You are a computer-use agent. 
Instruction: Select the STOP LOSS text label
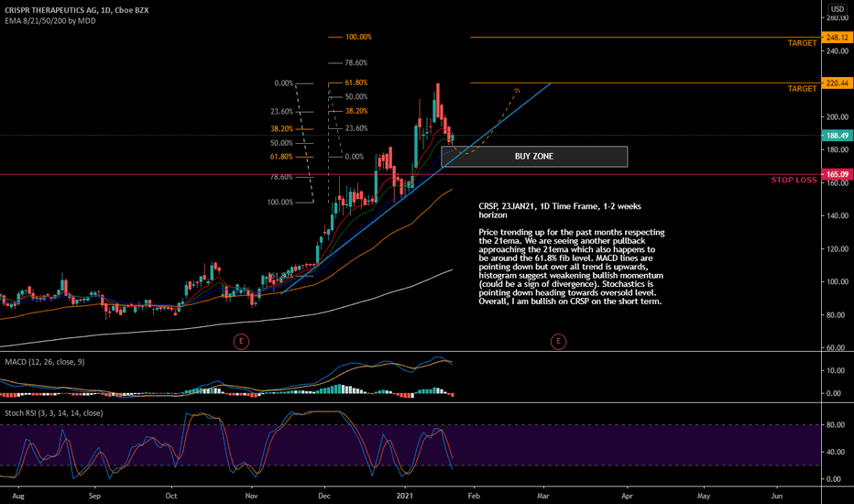click(794, 180)
